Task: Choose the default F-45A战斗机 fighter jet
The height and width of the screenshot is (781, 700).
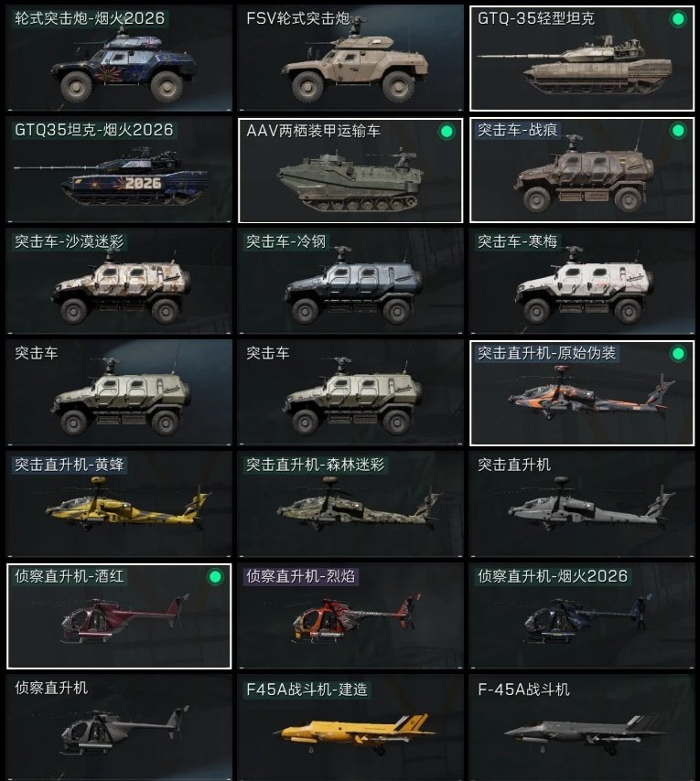Action: coord(582,728)
